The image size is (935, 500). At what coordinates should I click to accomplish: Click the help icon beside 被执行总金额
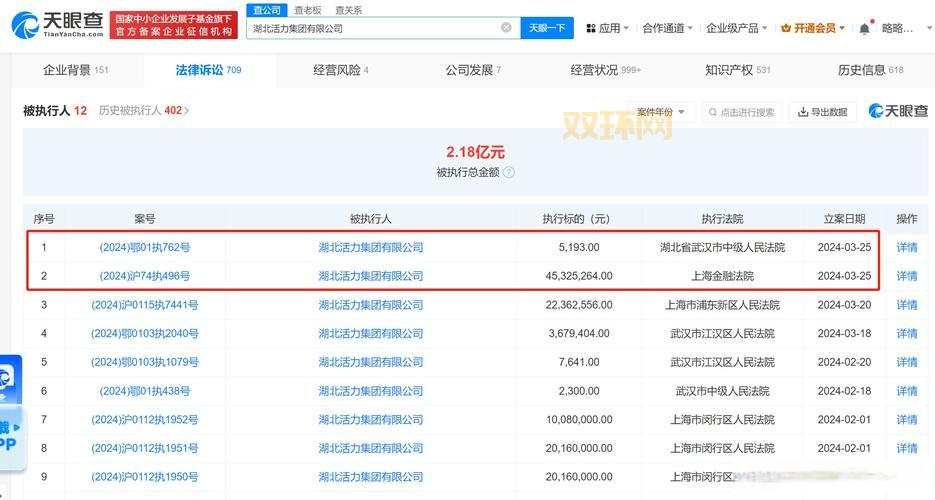(509, 172)
